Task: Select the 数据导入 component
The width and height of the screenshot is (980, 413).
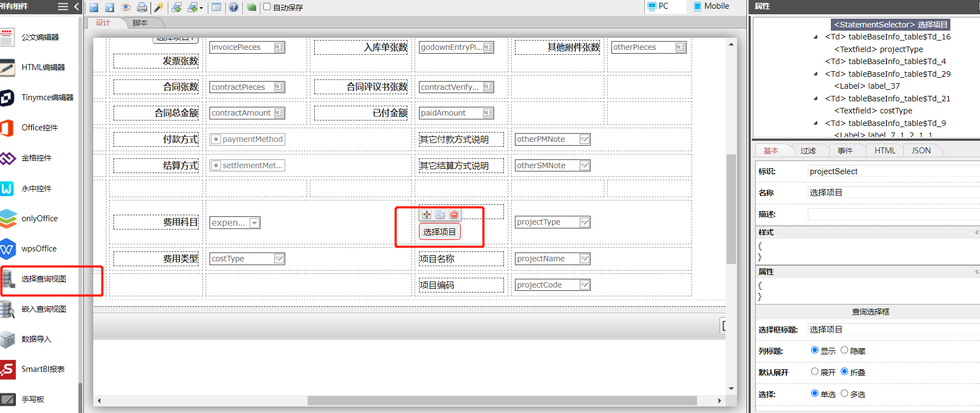Action: [x=39, y=339]
